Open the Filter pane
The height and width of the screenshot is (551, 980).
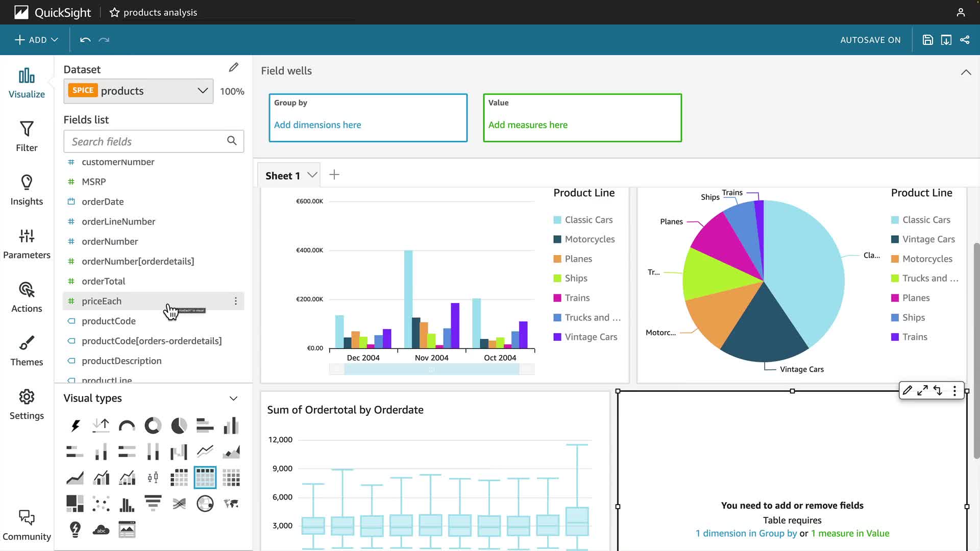pos(27,136)
